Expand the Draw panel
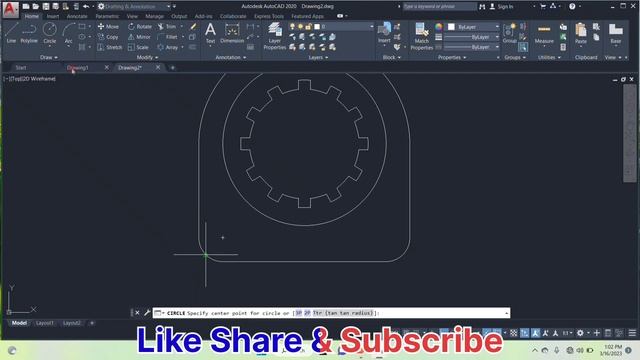The width and height of the screenshot is (640, 360). coord(49,58)
